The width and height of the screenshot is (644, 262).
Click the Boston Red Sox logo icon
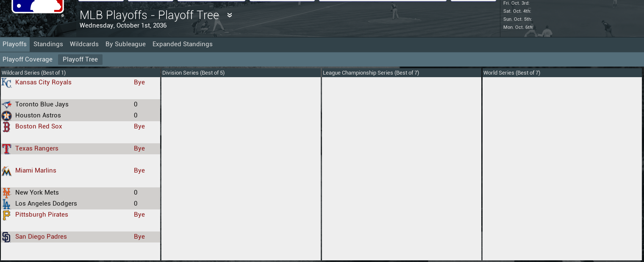pyautogui.click(x=6, y=126)
